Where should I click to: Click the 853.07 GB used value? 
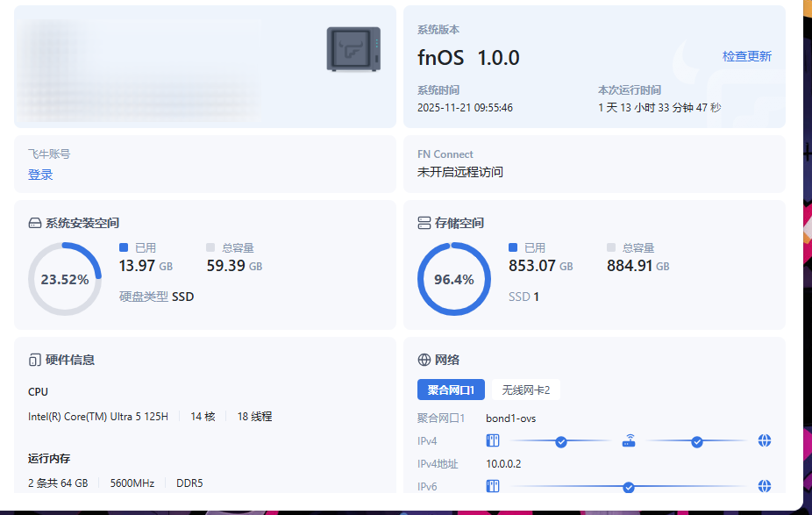pyautogui.click(x=541, y=266)
